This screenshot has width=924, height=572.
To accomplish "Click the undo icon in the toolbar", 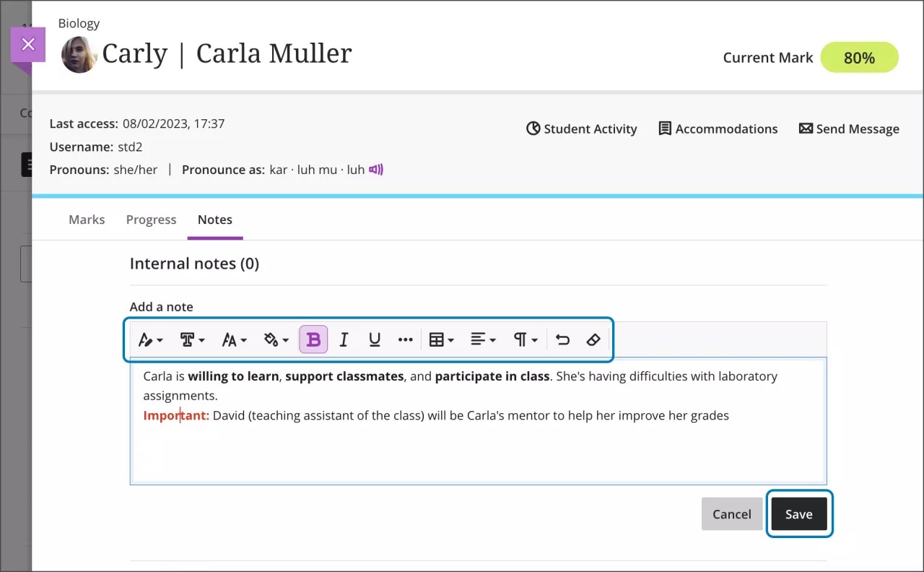I will [562, 339].
